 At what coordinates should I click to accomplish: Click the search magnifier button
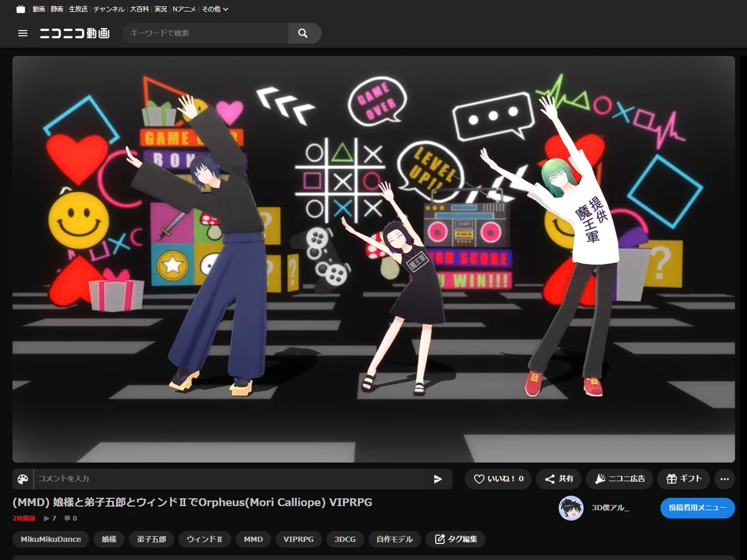pos(303,33)
